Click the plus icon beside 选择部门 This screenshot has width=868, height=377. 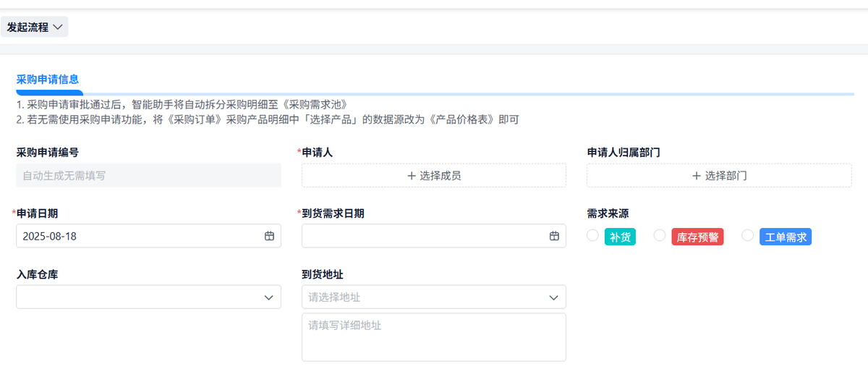click(697, 176)
